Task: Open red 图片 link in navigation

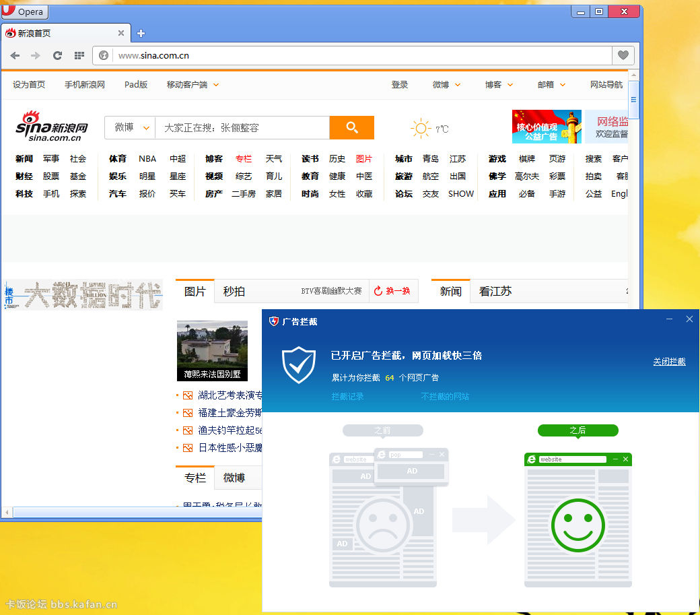Action: coord(364,159)
